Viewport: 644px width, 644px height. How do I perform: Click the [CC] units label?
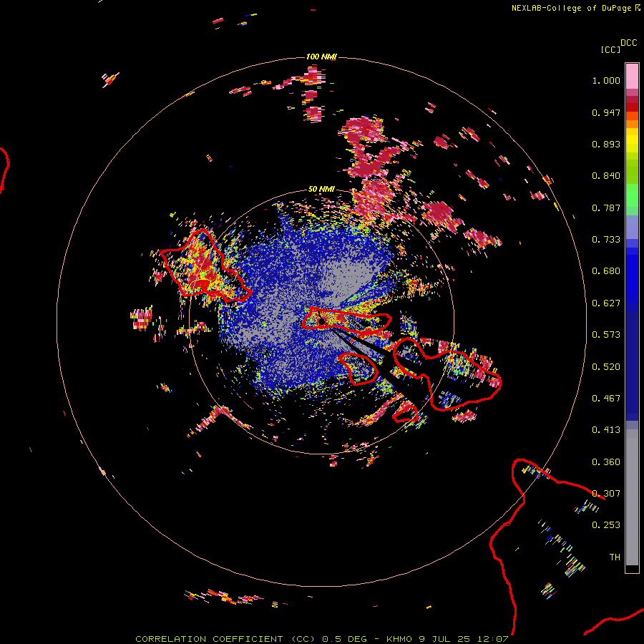coord(611,49)
